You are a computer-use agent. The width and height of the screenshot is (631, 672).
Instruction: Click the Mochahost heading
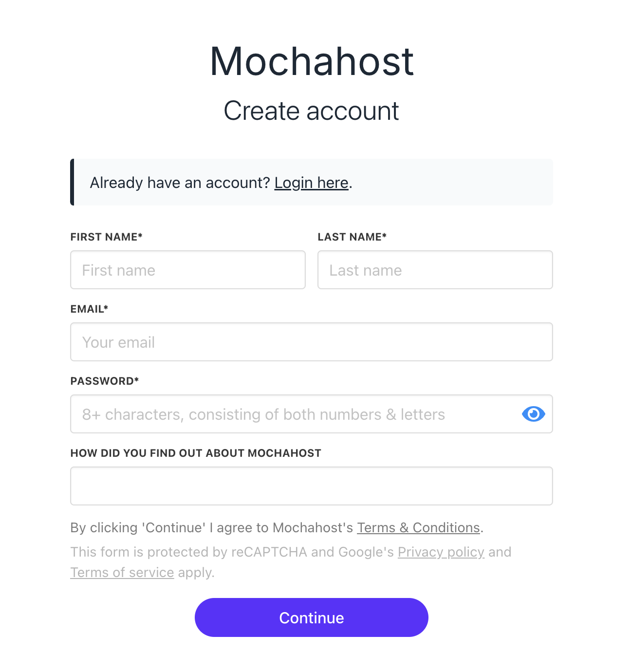click(312, 60)
